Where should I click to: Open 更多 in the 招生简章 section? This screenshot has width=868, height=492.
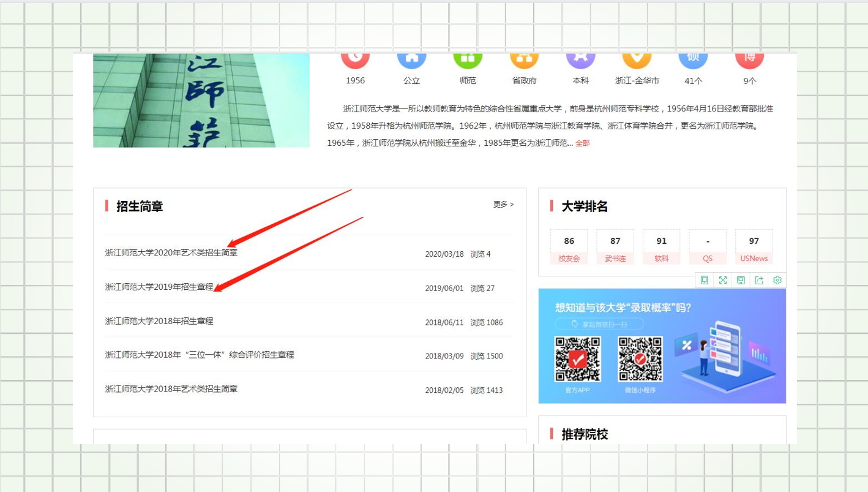(503, 205)
